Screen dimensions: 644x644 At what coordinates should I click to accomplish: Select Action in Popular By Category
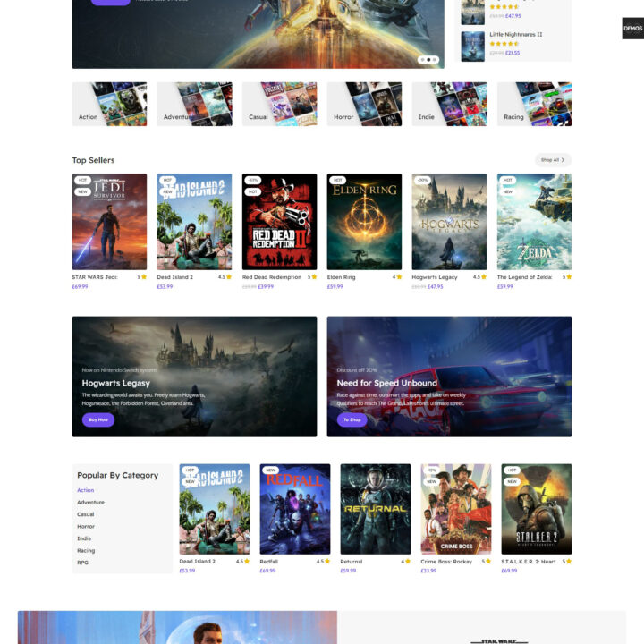[x=86, y=490]
